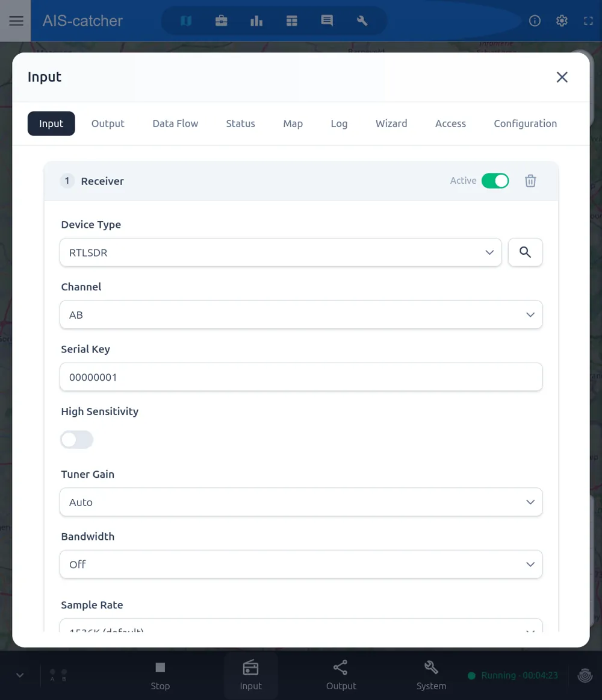Switch to the Output tab
This screenshot has height=700, width=602.
pos(108,123)
